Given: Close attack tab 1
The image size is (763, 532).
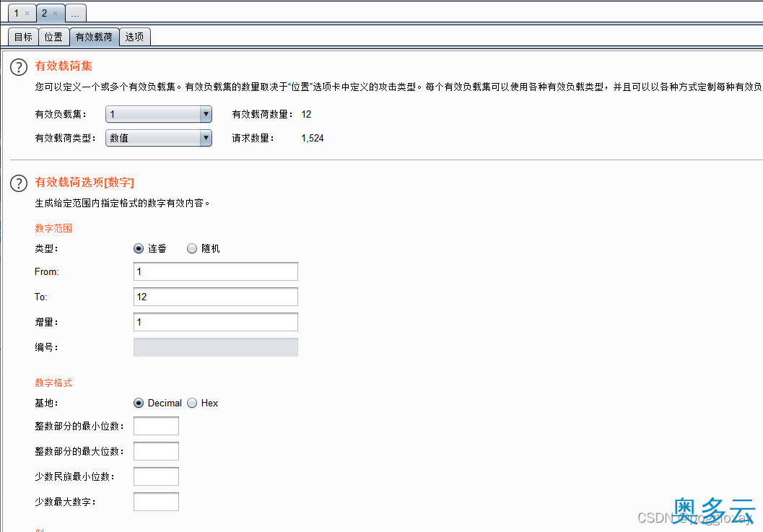Looking at the screenshot, I should (x=27, y=14).
